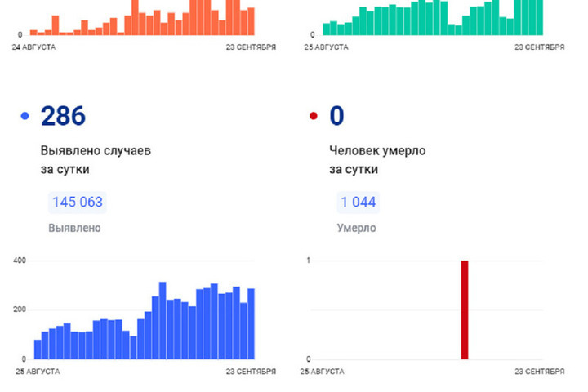This screenshot has height=392, width=588.
Task: Click the 'Умерло' caption under 1 044
Action: click(x=356, y=228)
